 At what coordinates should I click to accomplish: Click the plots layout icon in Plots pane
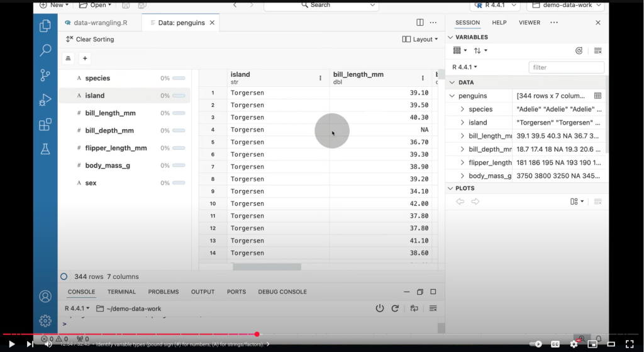coord(577,202)
